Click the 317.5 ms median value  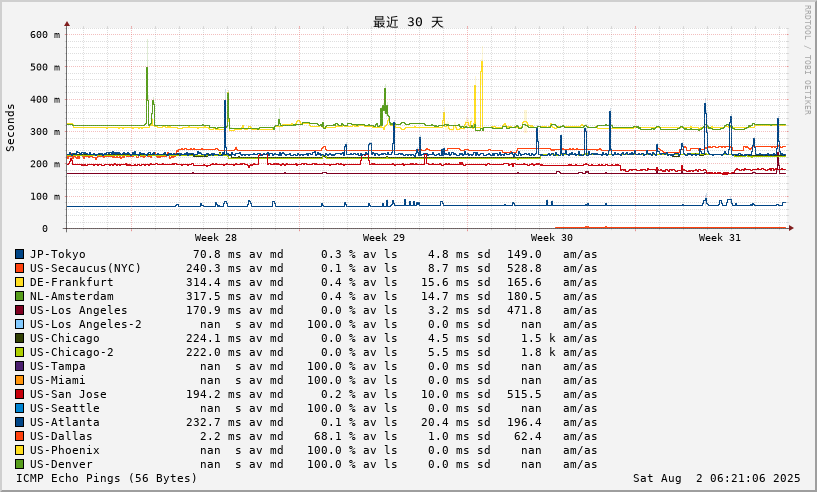(214, 297)
